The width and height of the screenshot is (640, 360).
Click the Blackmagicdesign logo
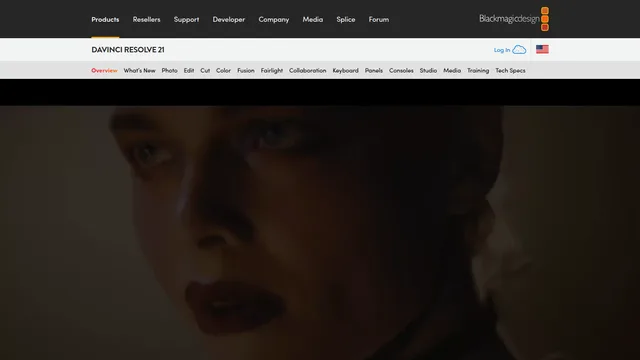(x=514, y=19)
